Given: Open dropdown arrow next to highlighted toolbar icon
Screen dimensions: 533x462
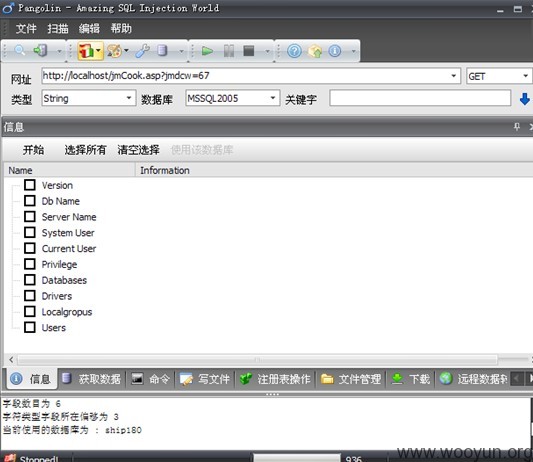Looking at the screenshot, I should 99,51.
